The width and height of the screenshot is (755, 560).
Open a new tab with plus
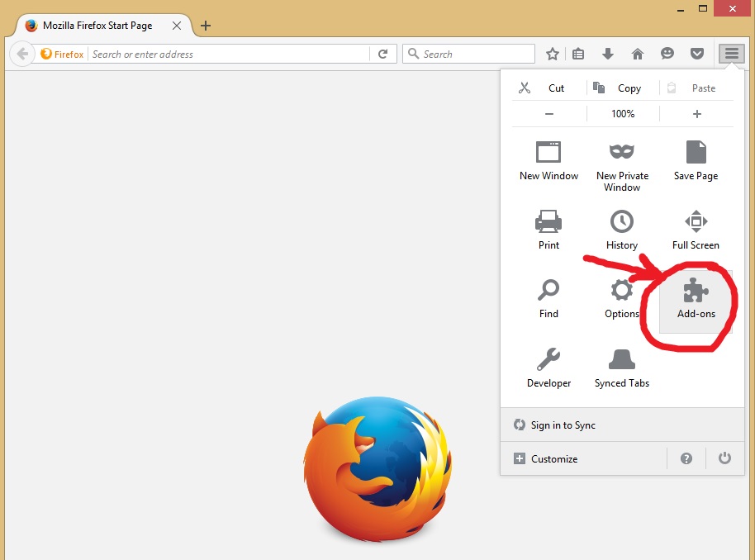point(206,26)
